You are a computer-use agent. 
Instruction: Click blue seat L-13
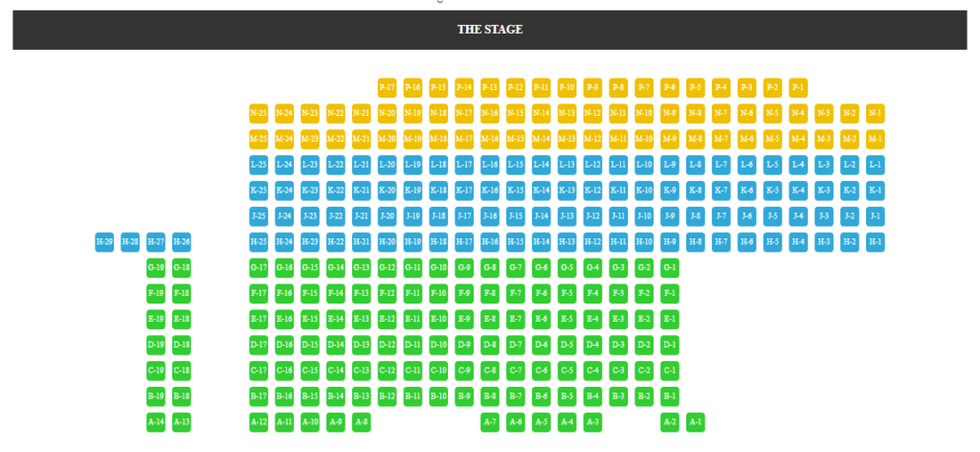pyautogui.click(x=567, y=165)
